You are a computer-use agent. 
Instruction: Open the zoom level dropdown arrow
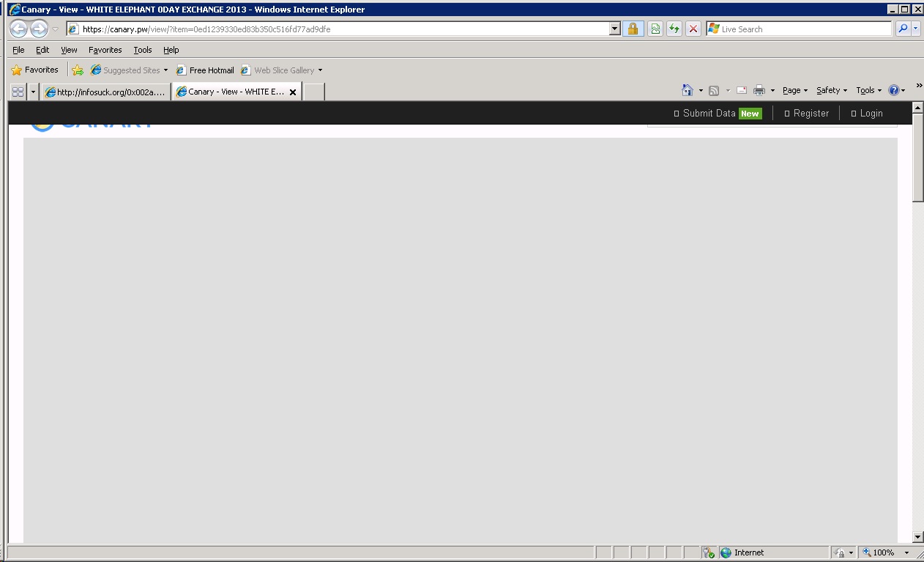[x=906, y=552]
